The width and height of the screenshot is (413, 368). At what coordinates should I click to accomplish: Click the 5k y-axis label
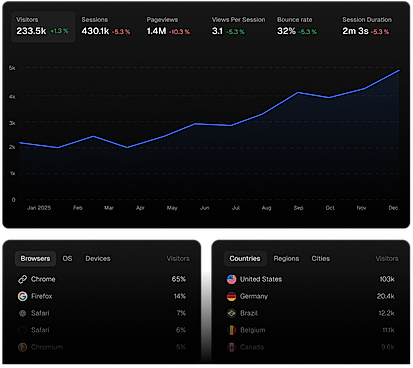[12, 68]
